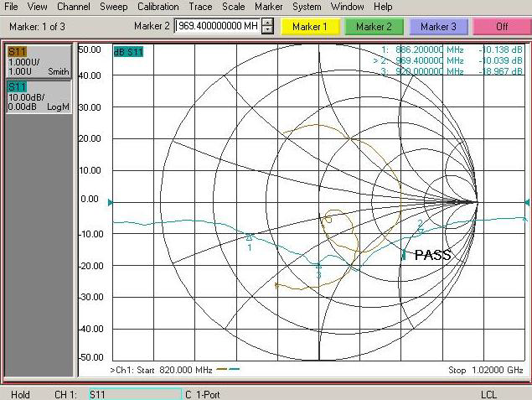
Task: Click the Hold indicator in status bar
Action: click(x=19, y=393)
